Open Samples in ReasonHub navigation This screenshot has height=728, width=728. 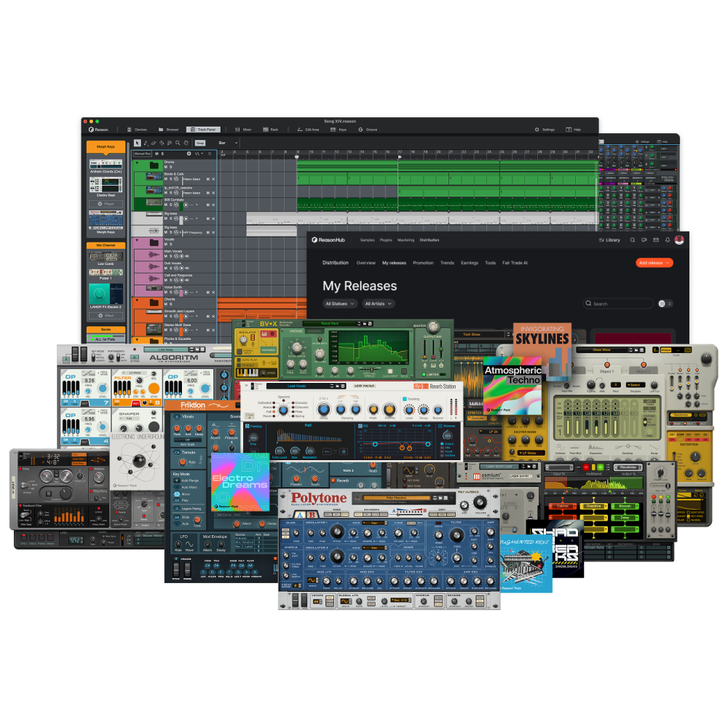[367, 240]
